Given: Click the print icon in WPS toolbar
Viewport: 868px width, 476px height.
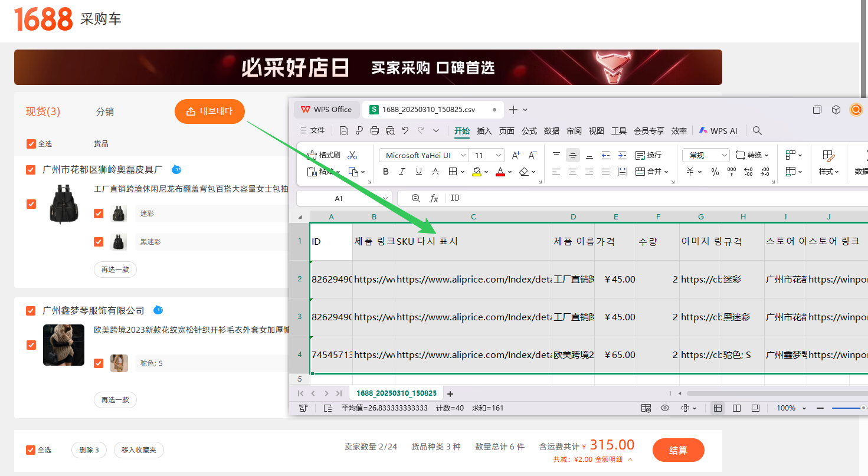Looking at the screenshot, I should pyautogui.click(x=374, y=131).
